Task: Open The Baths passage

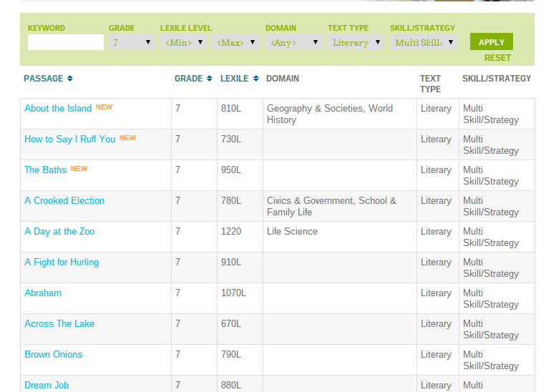Action: coord(45,170)
